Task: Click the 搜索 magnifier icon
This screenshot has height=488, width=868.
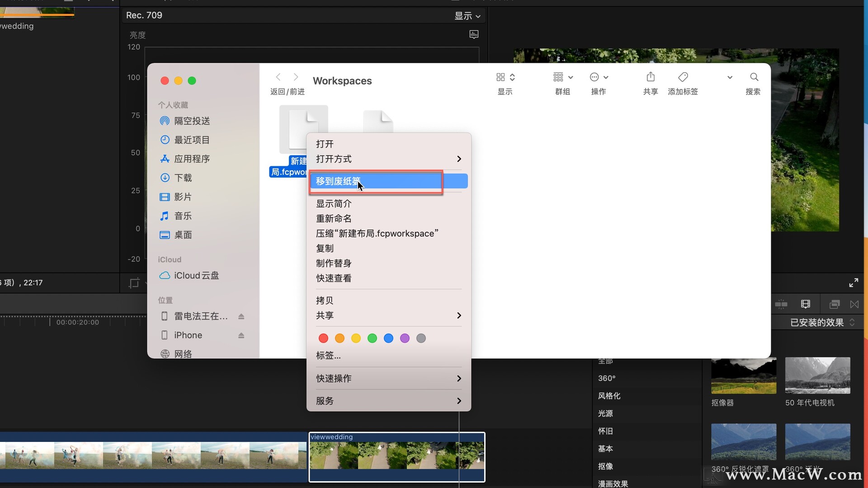Action: (x=754, y=77)
